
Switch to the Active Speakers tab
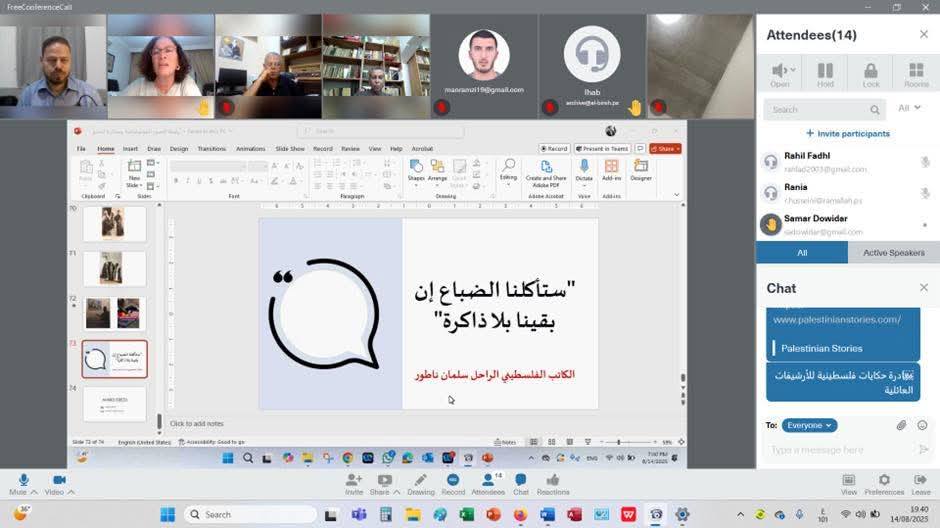(x=893, y=253)
